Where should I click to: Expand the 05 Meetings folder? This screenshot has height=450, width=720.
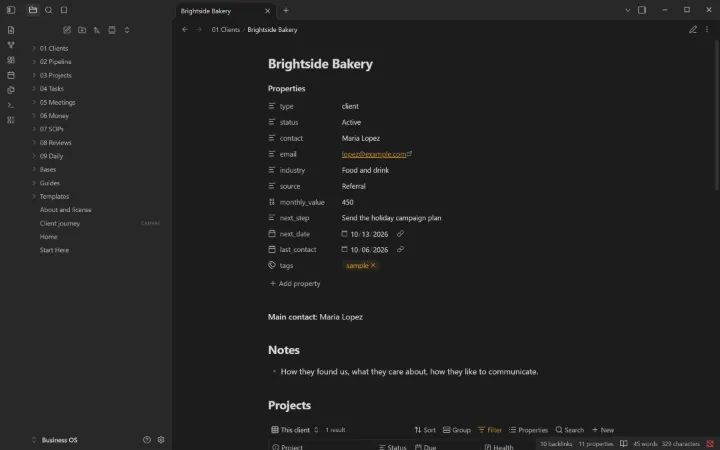click(34, 102)
